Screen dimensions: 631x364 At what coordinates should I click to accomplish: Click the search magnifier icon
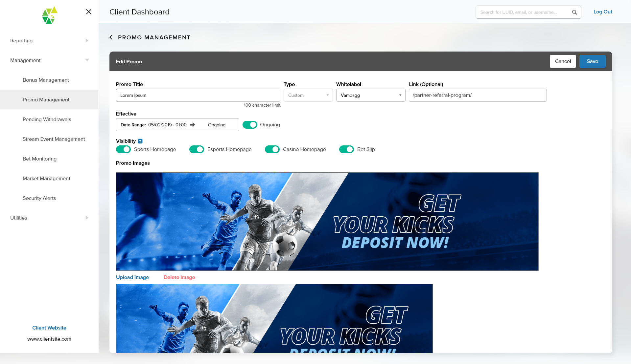coord(574,12)
